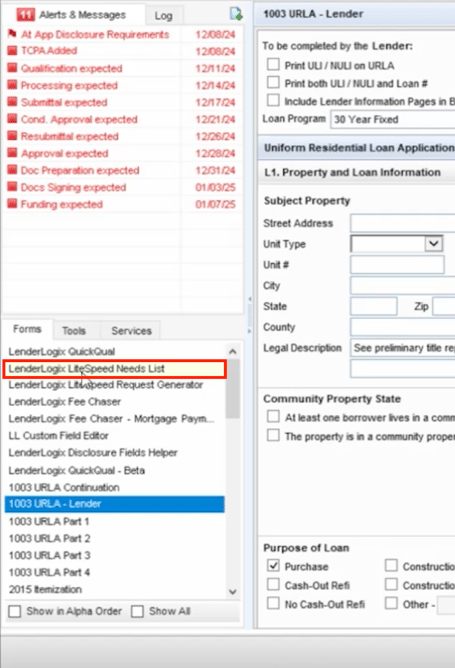Click the Zip input field

[x=444, y=306]
